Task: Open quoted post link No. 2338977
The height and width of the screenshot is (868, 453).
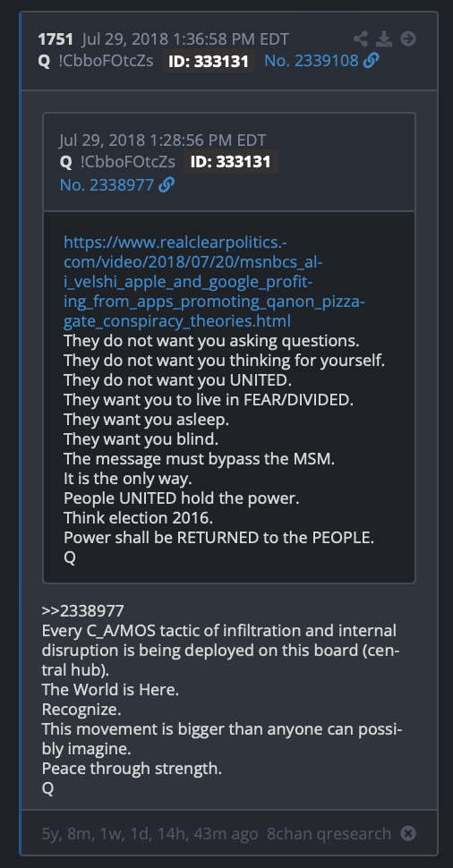Action: (x=107, y=184)
